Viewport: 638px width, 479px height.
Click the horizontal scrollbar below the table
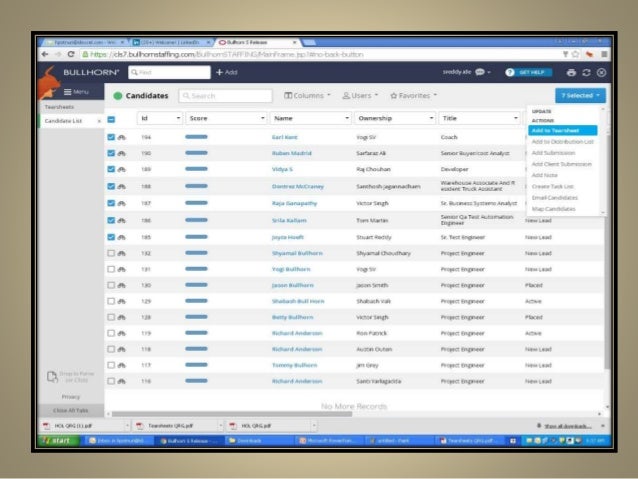coord(232,414)
